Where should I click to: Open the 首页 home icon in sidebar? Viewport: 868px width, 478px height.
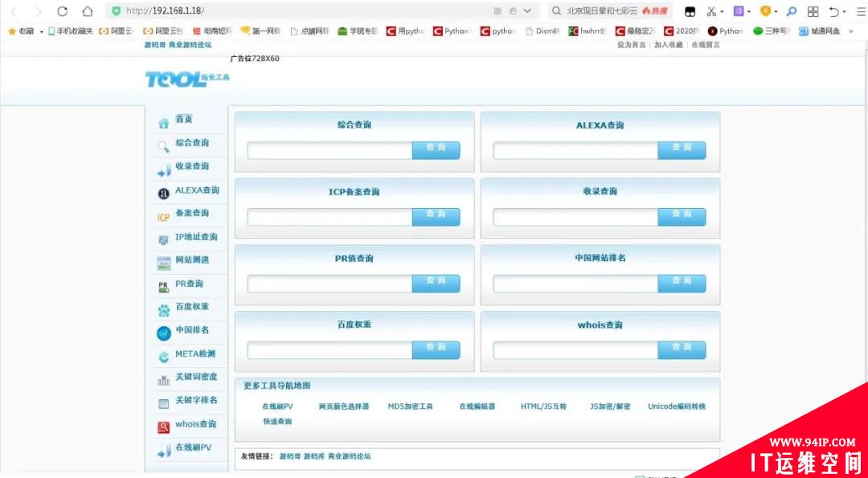pyautogui.click(x=163, y=123)
